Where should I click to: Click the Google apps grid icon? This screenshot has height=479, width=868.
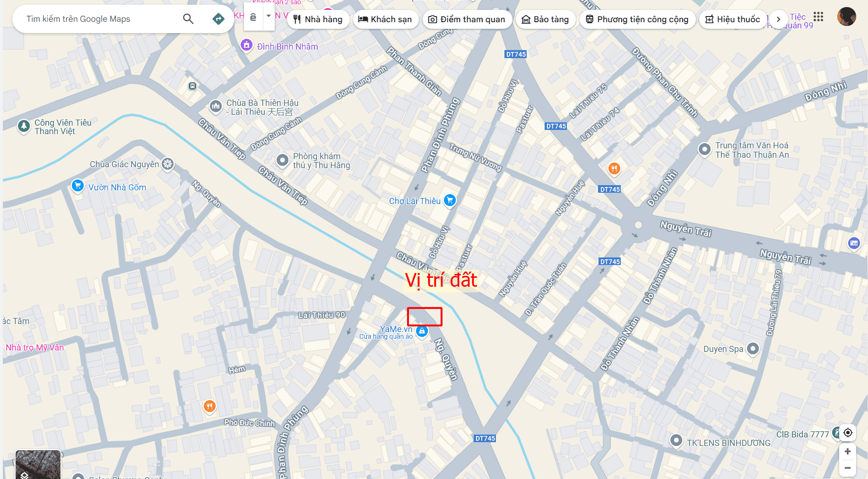point(818,17)
